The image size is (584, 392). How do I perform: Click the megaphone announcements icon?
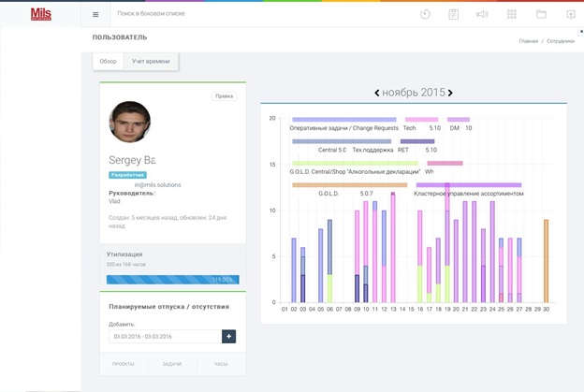tap(482, 15)
